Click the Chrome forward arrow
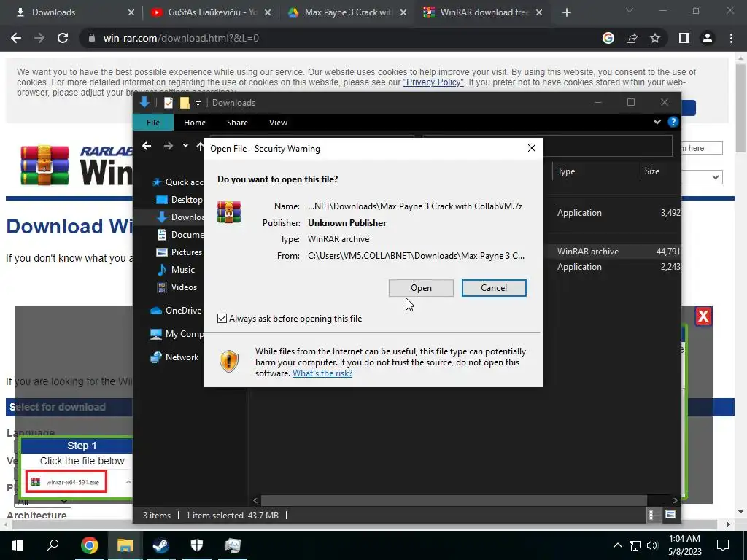The image size is (747, 560). pos(39,38)
